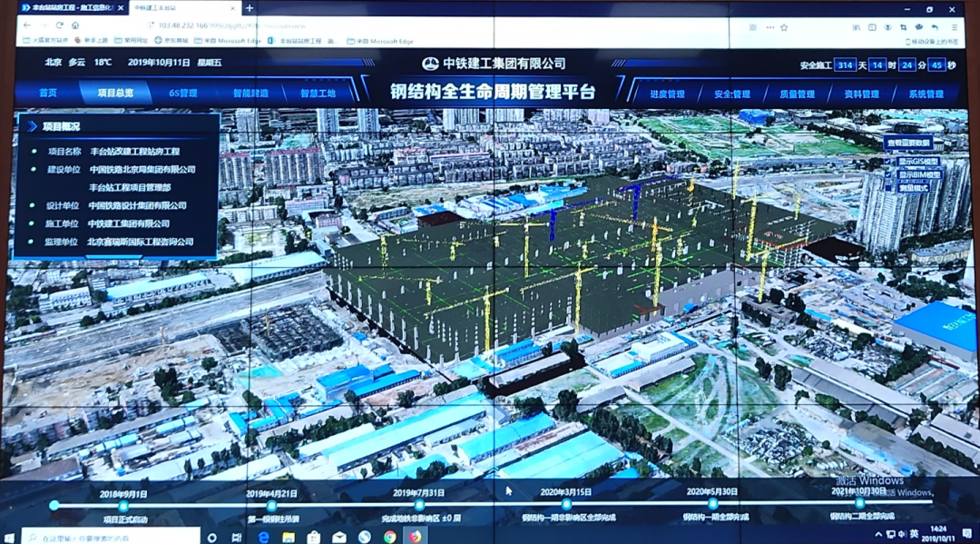Open the 进度管理 tab
The width and height of the screenshot is (980, 544).
coord(668,94)
